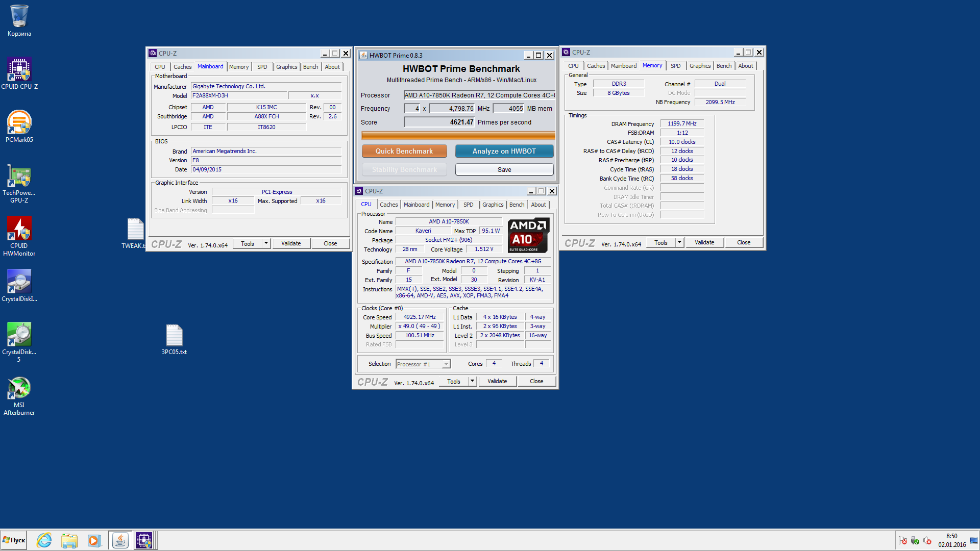The image size is (980, 551).
Task: Click Validate in Memory CPU-Z window
Action: pos(704,242)
